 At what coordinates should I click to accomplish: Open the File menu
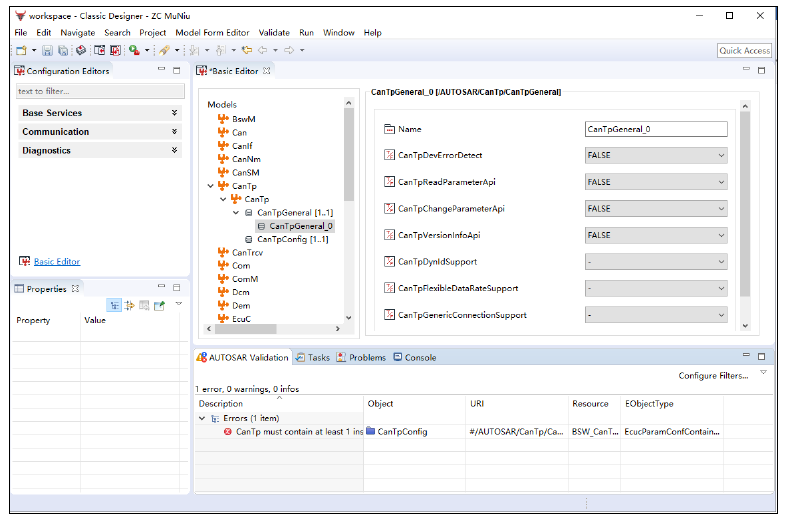(21, 33)
